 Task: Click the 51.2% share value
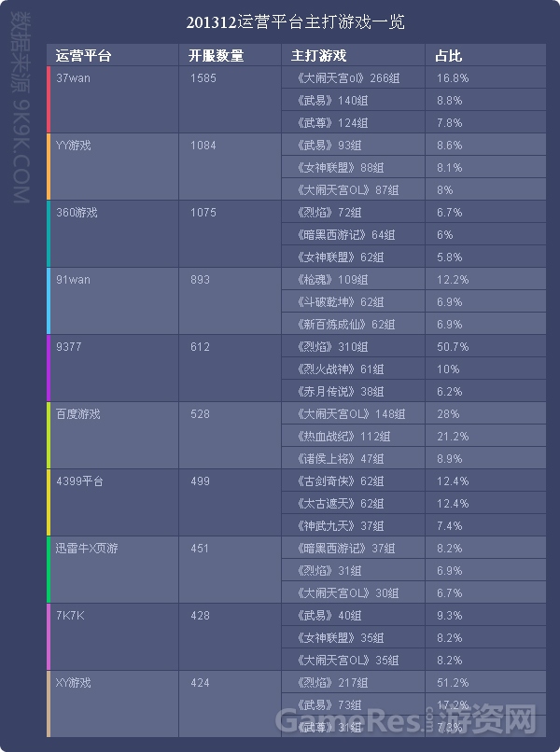[x=453, y=682]
